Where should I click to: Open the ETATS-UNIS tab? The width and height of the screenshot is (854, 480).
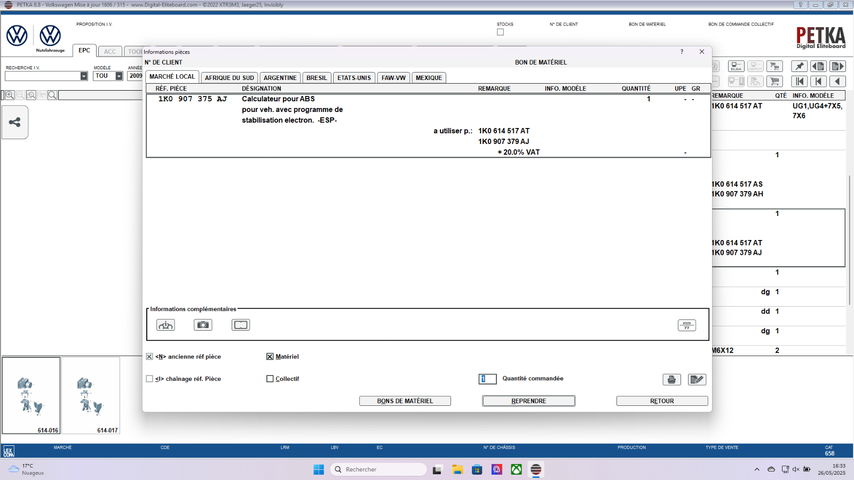click(354, 77)
